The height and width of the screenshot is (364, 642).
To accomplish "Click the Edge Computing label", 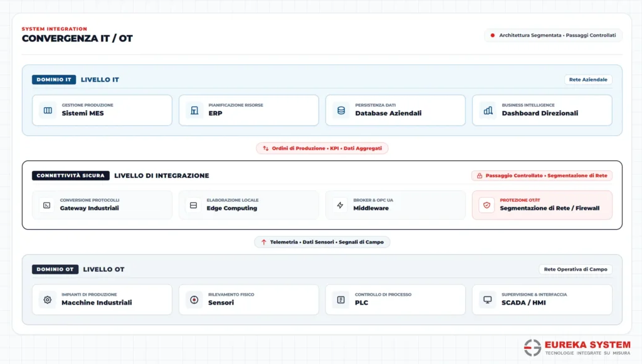I will click(232, 208).
